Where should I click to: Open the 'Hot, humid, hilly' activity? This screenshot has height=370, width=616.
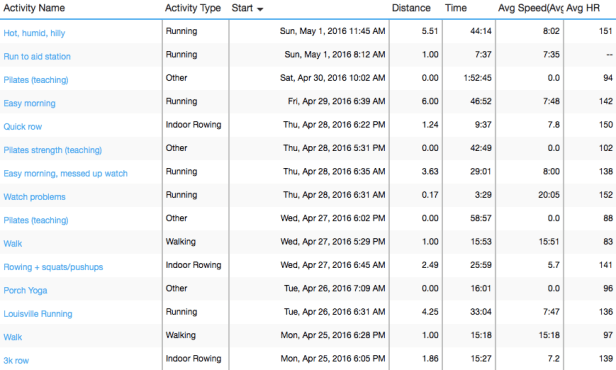34,33
